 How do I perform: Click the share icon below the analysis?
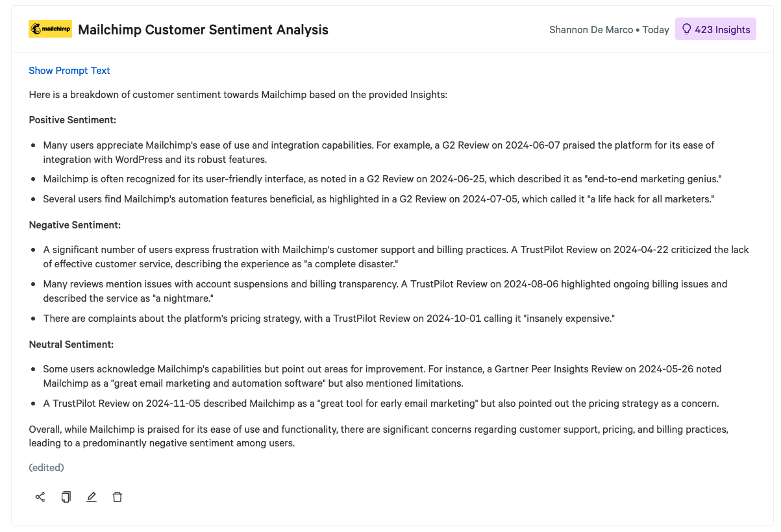point(40,497)
